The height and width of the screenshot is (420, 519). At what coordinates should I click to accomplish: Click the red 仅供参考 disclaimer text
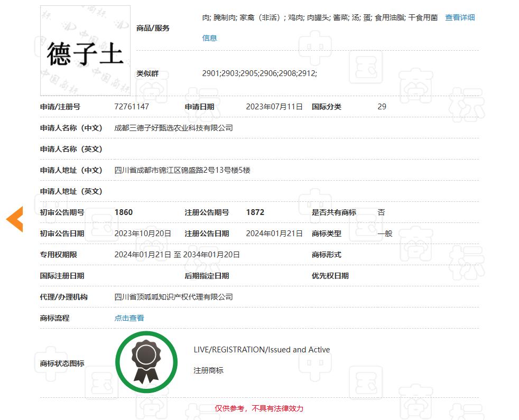coord(259,408)
